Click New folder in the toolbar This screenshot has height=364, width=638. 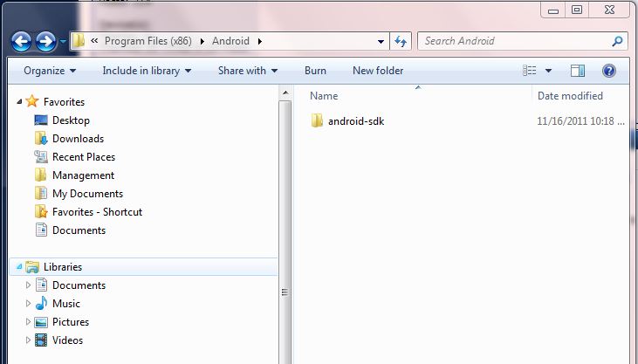pyautogui.click(x=378, y=71)
